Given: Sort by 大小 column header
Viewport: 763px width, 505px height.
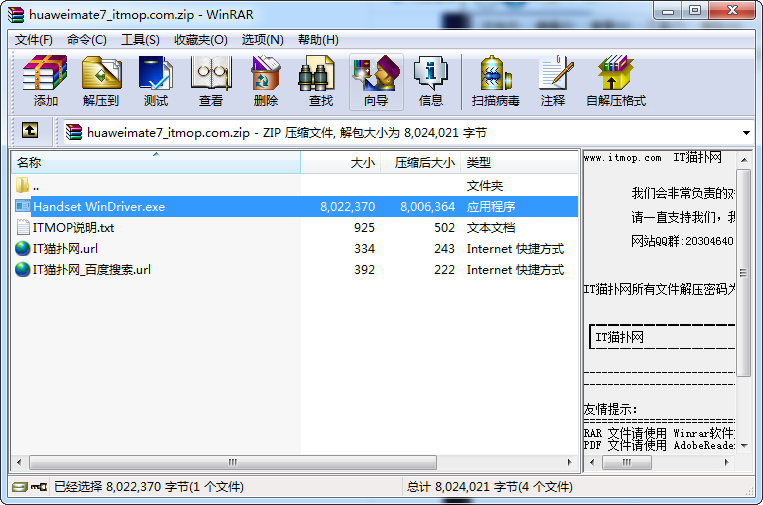Looking at the screenshot, I should click(x=341, y=162).
